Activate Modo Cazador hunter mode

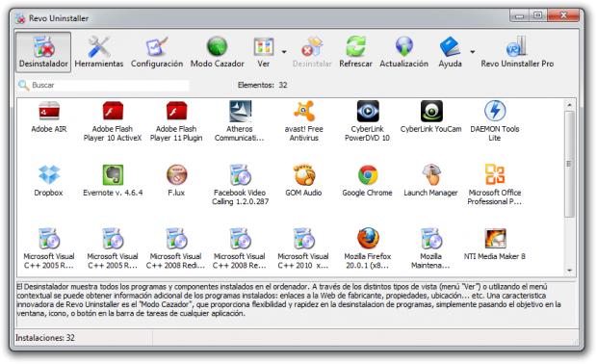click(217, 52)
